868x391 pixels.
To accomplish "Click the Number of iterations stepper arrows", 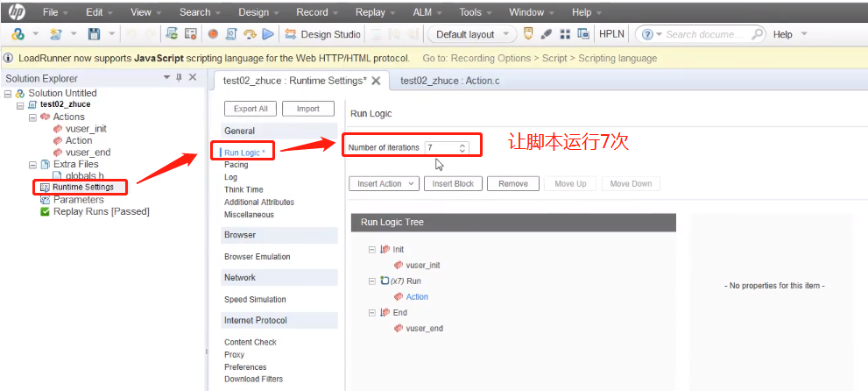I will [x=462, y=148].
